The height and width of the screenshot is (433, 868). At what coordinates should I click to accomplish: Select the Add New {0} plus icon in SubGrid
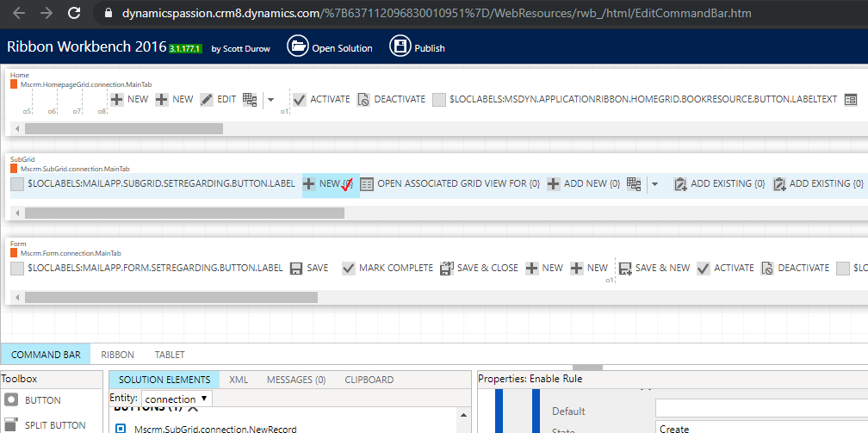pyautogui.click(x=554, y=184)
